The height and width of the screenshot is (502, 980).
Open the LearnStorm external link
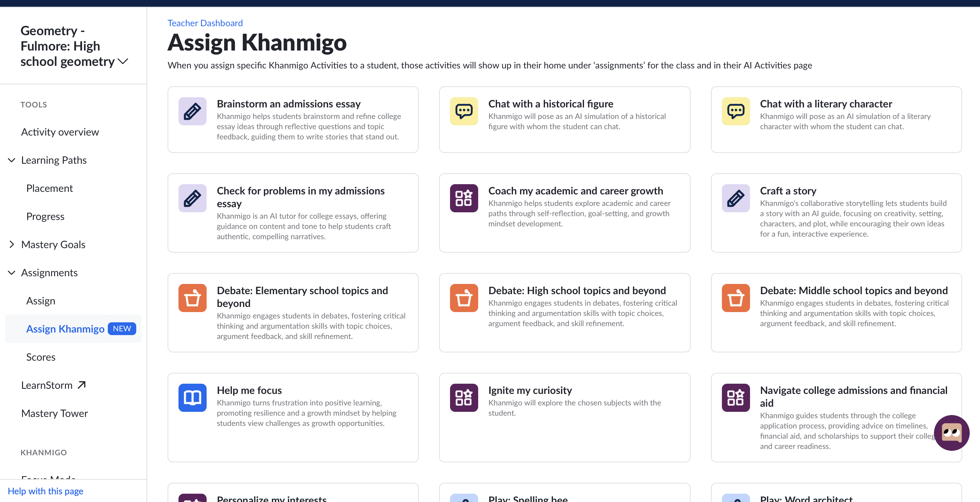point(53,385)
